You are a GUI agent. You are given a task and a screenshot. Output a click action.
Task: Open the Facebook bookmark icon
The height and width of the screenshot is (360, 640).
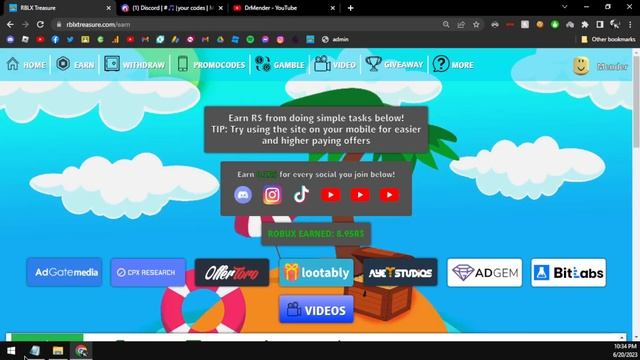(55, 39)
